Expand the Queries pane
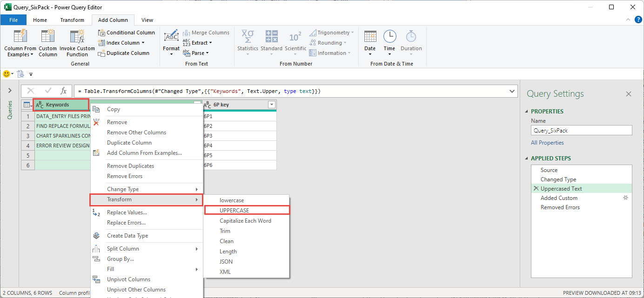 (x=10, y=91)
